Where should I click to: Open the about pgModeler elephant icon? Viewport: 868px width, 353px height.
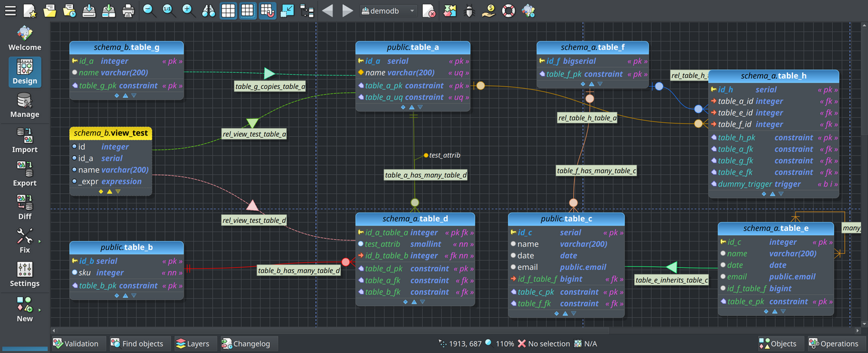tap(528, 11)
